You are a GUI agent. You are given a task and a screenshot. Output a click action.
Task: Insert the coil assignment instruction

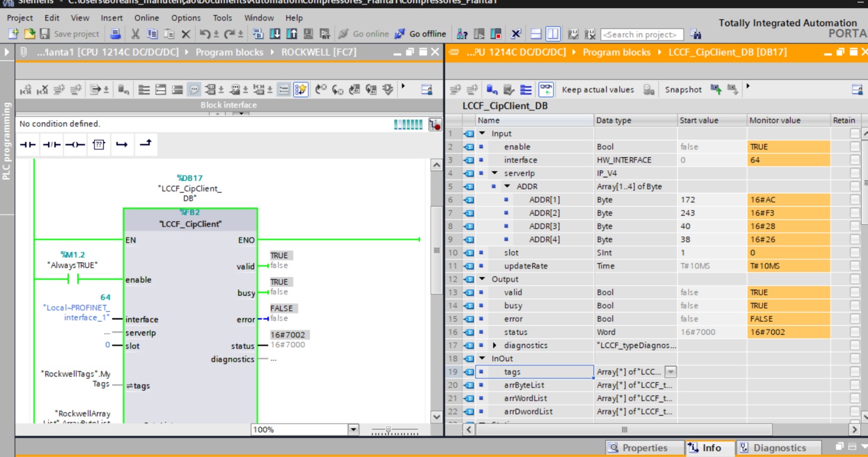click(75, 144)
